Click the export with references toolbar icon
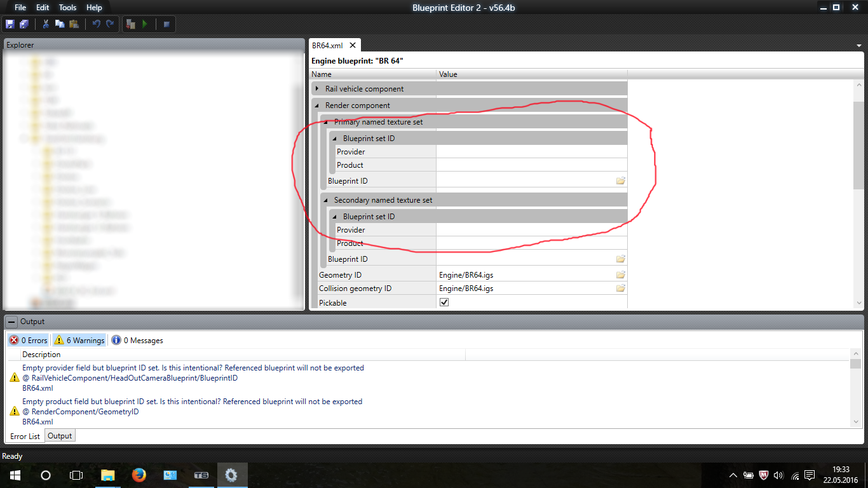This screenshot has height=488, width=868. coord(131,24)
